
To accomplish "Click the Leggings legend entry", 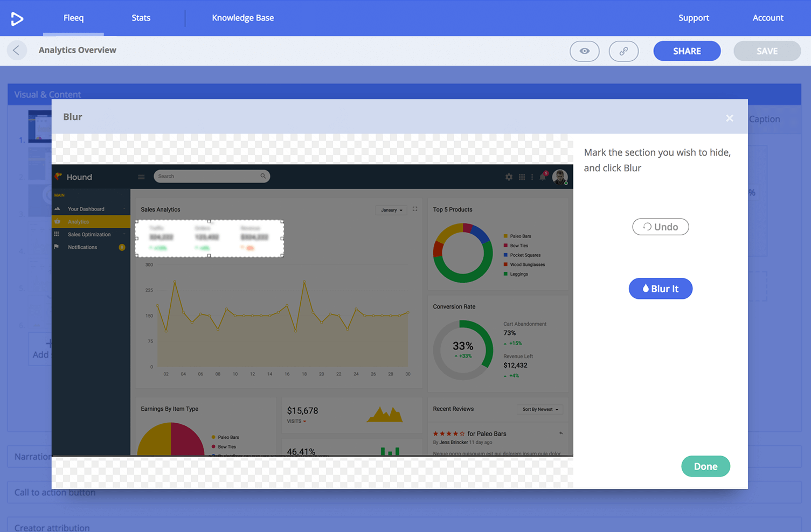I will click(x=516, y=274).
